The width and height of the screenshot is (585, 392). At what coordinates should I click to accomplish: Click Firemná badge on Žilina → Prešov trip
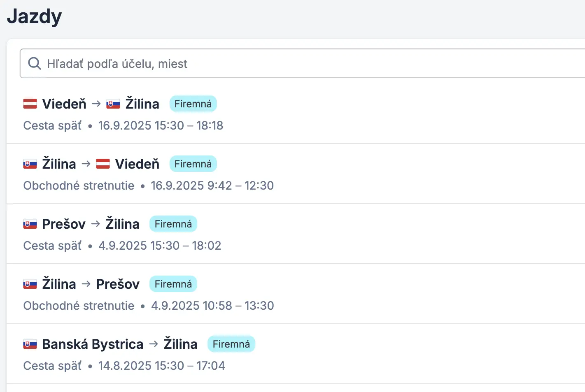tap(173, 284)
